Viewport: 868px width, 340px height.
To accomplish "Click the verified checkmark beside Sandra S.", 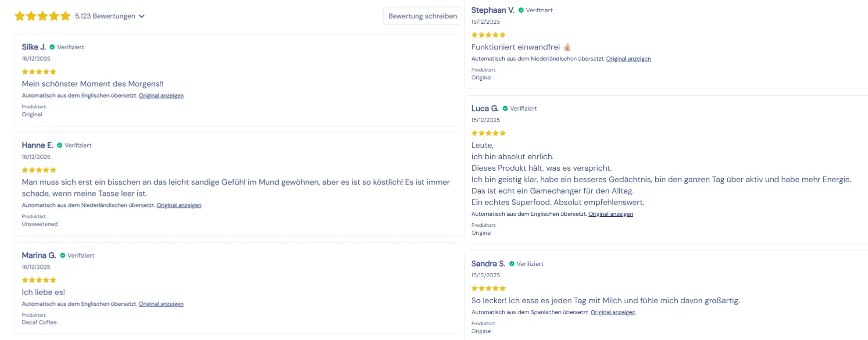I will [x=512, y=264].
